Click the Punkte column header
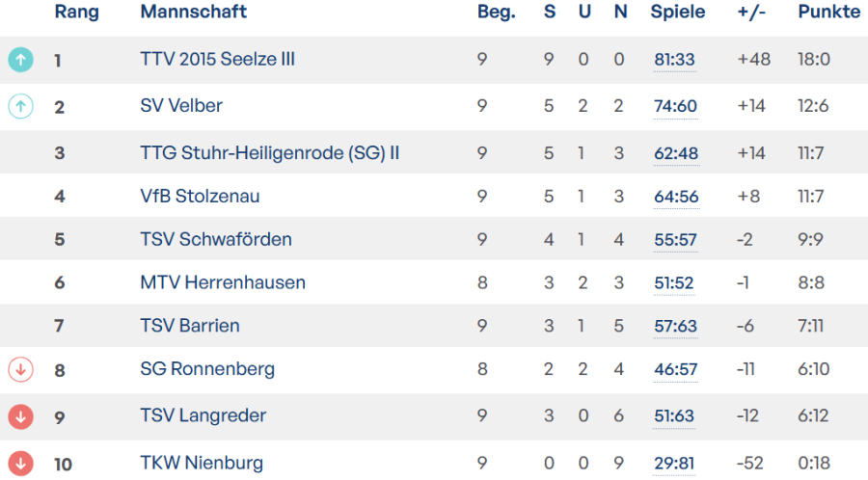The height and width of the screenshot is (480, 868). tap(828, 13)
